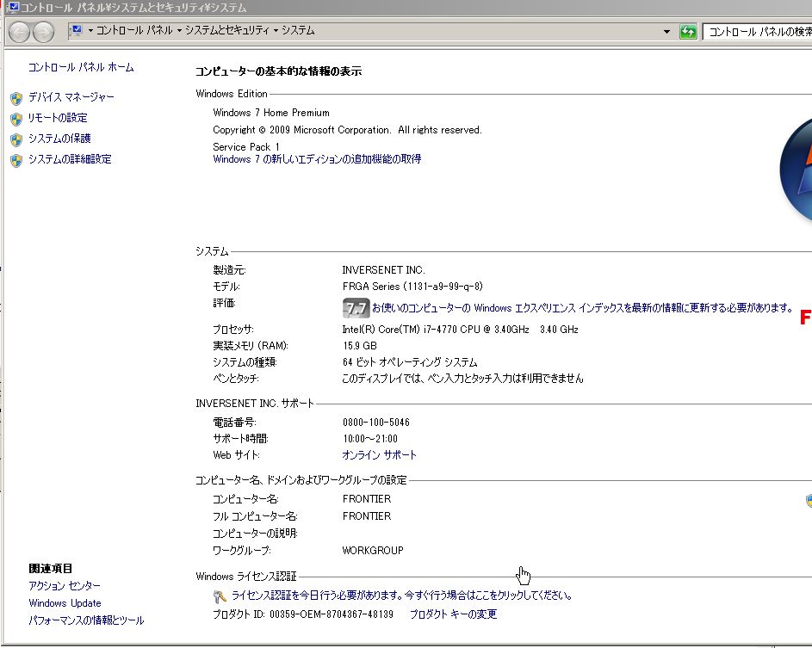Viewport: 812px width, 648px height.
Task: Open Windows Update link
Action: 65,603
